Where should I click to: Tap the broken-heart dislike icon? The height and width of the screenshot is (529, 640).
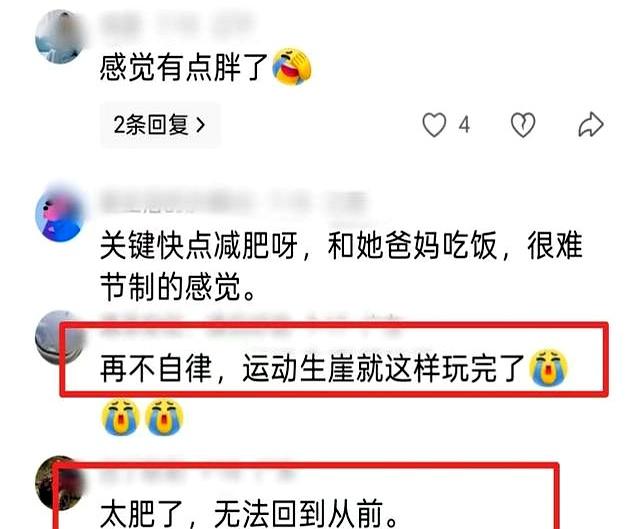(x=523, y=124)
